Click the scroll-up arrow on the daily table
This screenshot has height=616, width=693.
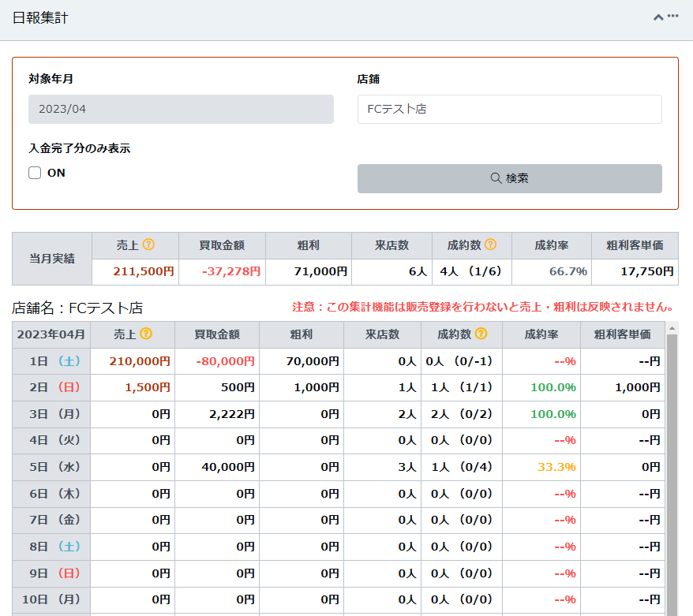coord(672,328)
